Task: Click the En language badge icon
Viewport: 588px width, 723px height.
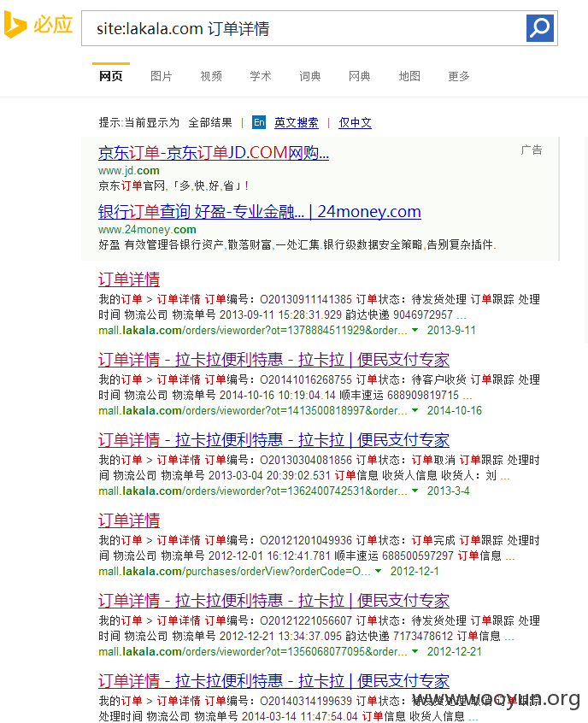Action: [x=259, y=122]
